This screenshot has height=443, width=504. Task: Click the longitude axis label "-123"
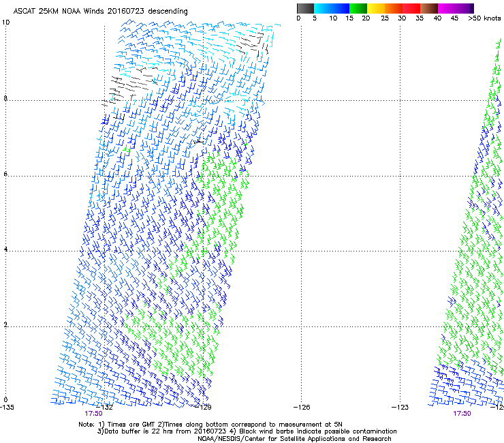pos(400,408)
